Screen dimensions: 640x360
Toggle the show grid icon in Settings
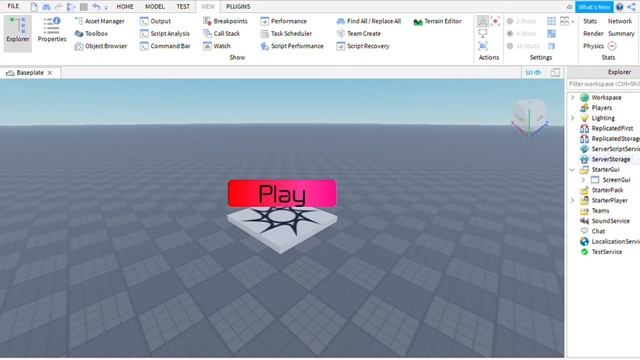(551, 21)
